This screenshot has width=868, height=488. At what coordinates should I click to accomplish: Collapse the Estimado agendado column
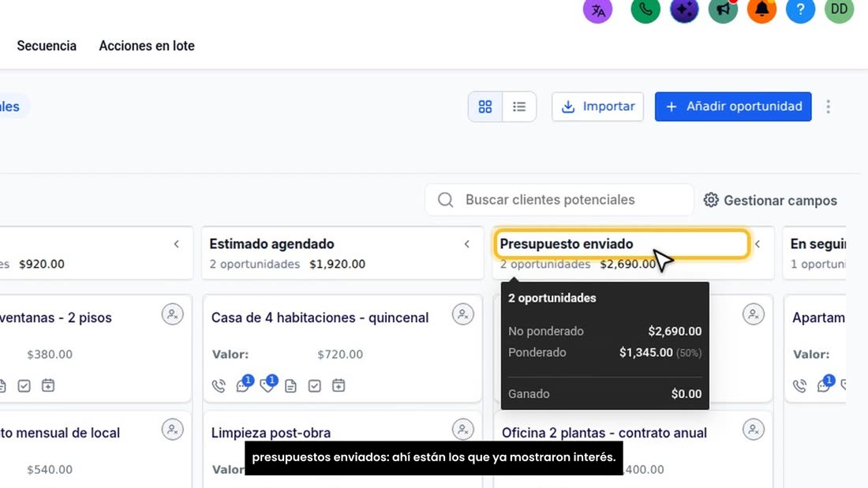tap(467, 244)
